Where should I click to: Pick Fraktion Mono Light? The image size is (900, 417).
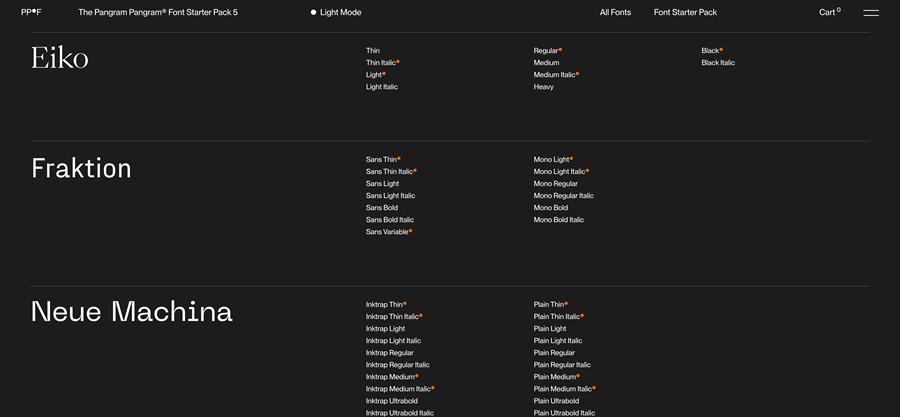click(553, 159)
